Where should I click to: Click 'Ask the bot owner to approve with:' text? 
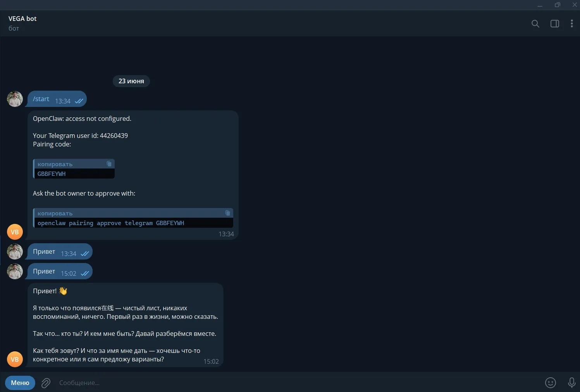click(84, 193)
